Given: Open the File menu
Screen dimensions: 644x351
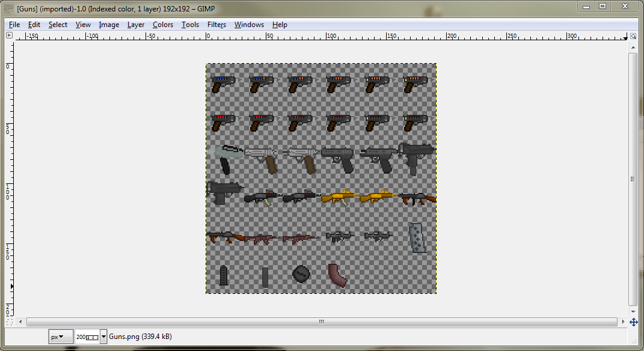Looking at the screenshot, I should click(14, 25).
